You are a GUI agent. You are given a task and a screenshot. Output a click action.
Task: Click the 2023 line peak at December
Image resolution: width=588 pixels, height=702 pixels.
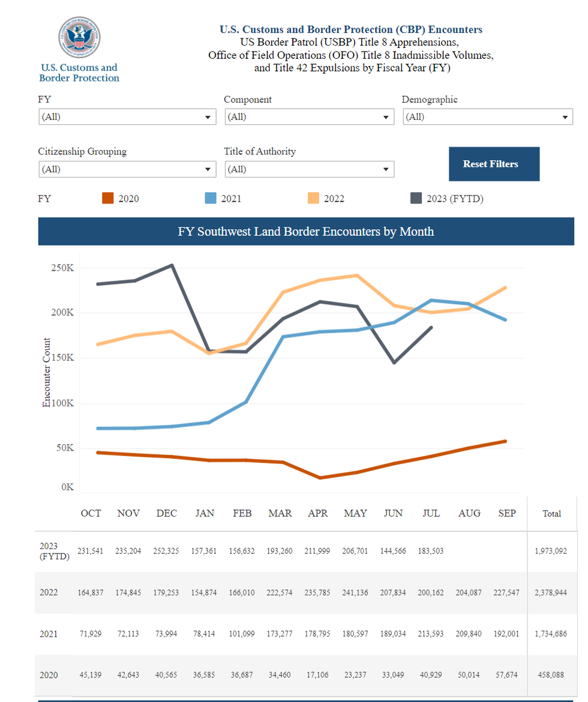coord(172,265)
